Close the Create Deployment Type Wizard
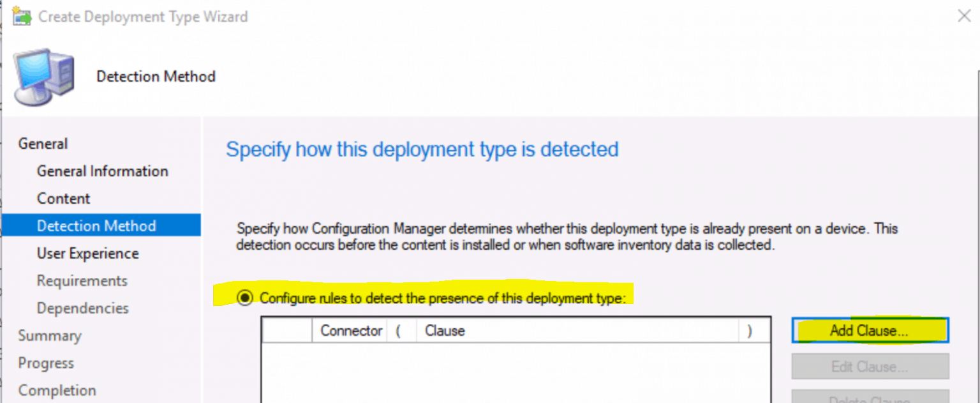This screenshot has width=980, height=403. [x=963, y=17]
